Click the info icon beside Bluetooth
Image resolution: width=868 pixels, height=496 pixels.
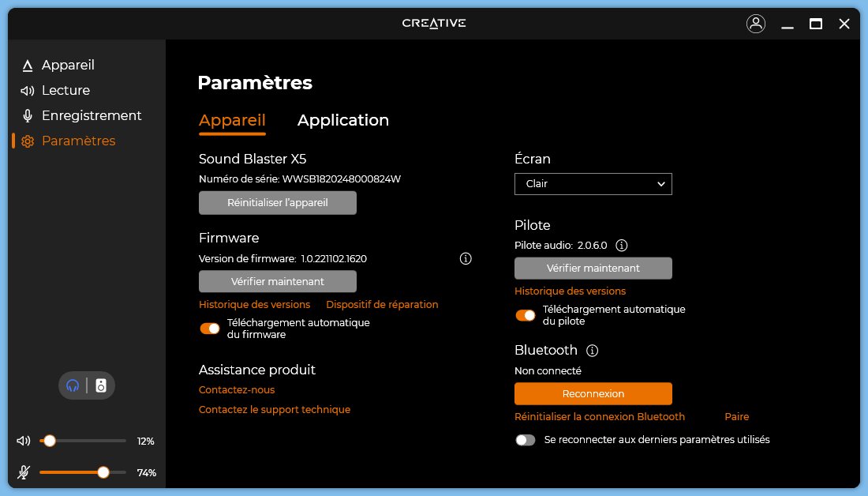pyautogui.click(x=593, y=350)
